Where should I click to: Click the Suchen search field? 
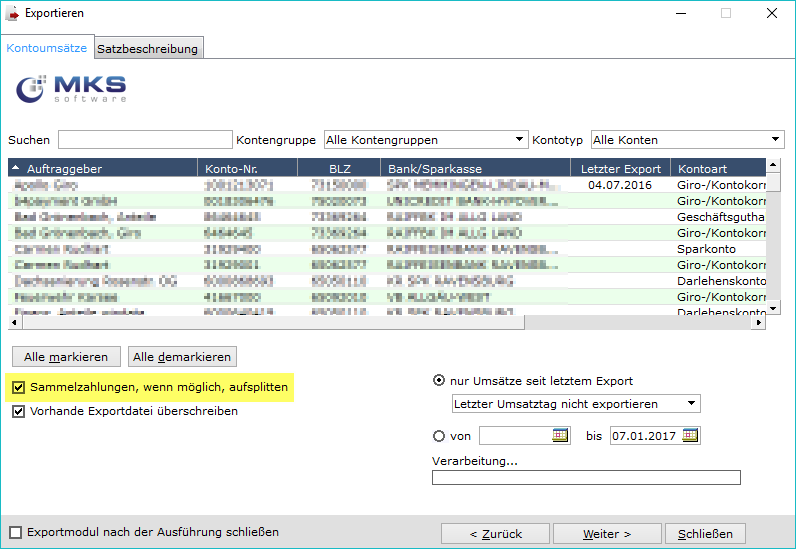click(145, 140)
